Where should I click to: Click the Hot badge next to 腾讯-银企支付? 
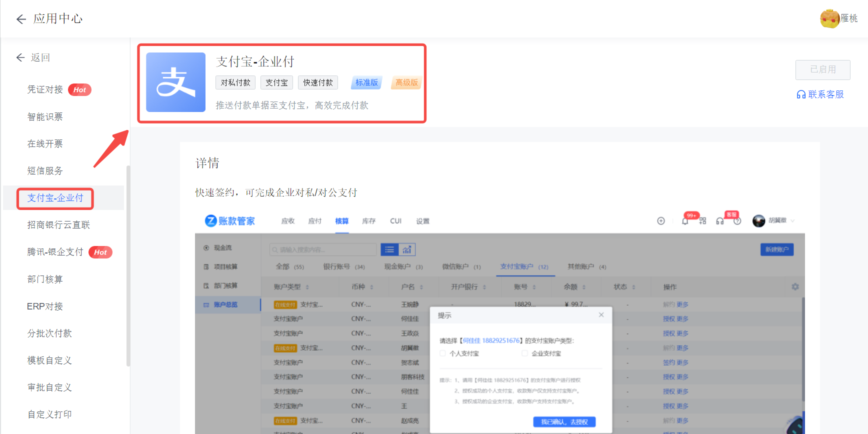coord(100,252)
